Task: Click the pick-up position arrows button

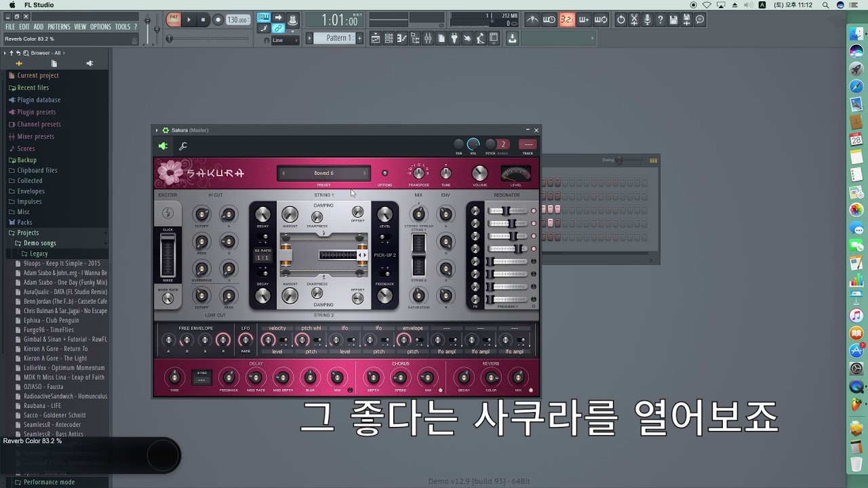Action: (363, 255)
